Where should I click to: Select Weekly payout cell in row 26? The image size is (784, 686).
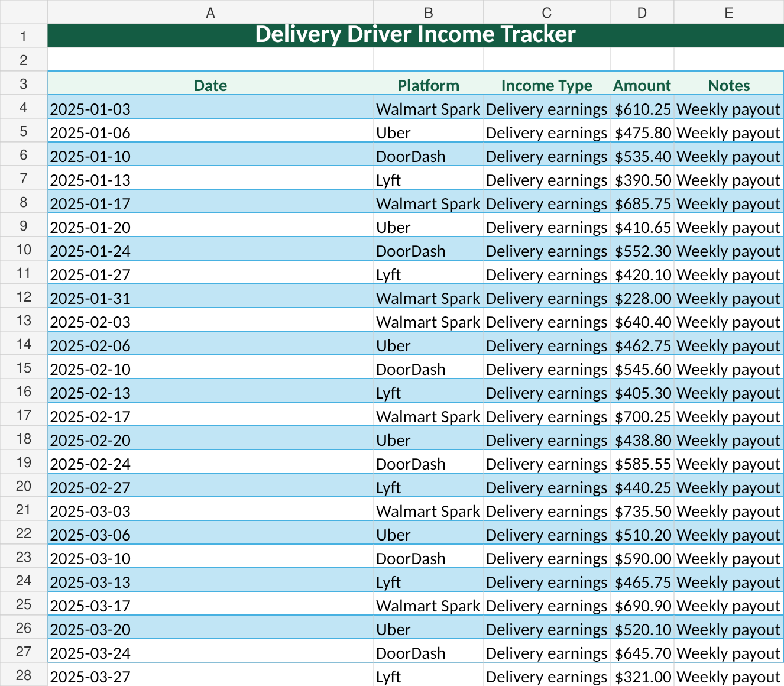click(x=729, y=627)
